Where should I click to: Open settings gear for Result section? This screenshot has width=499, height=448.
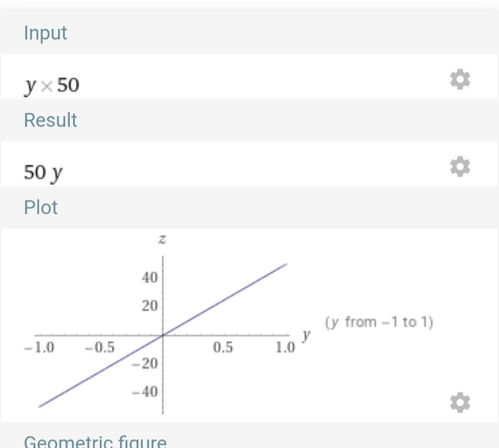(460, 166)
